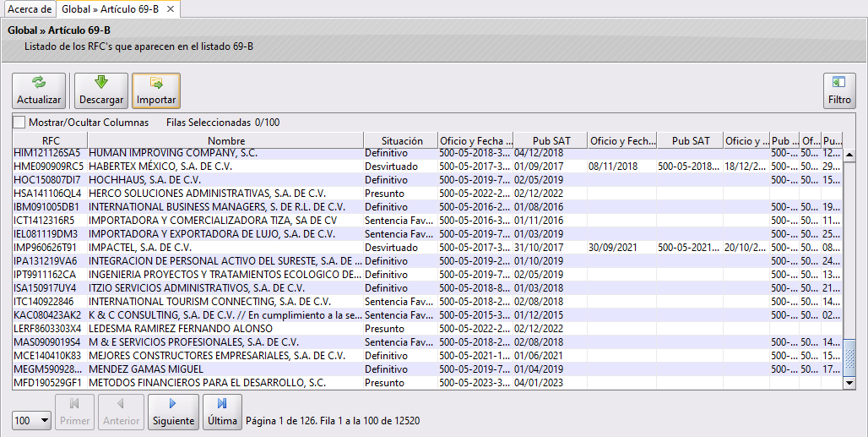Select row INTERNATIONAL BUSINESS MANAGERS

427,206
